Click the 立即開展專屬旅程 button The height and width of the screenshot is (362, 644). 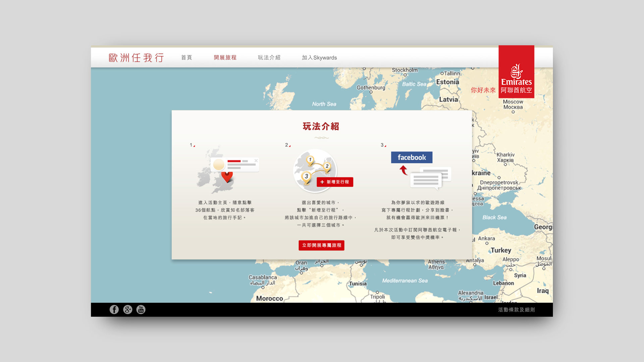[321, 245]
